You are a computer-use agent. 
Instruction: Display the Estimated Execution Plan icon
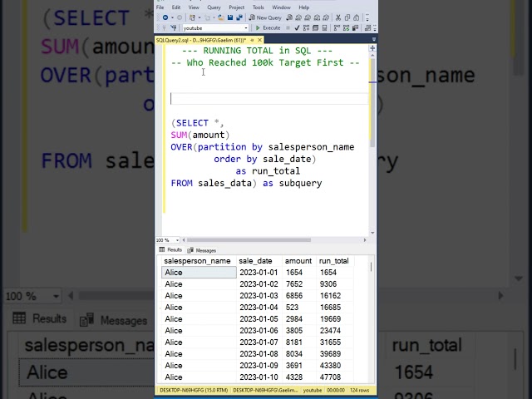[306, 27]
